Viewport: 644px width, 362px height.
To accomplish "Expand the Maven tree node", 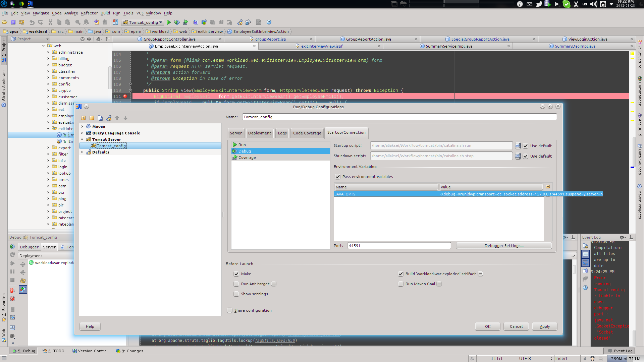I will pos(82,126).
